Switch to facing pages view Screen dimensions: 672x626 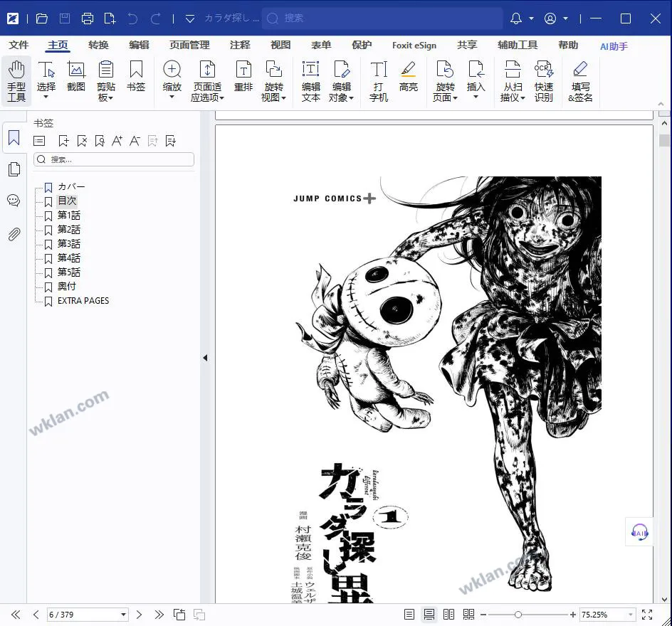point(448,615)
